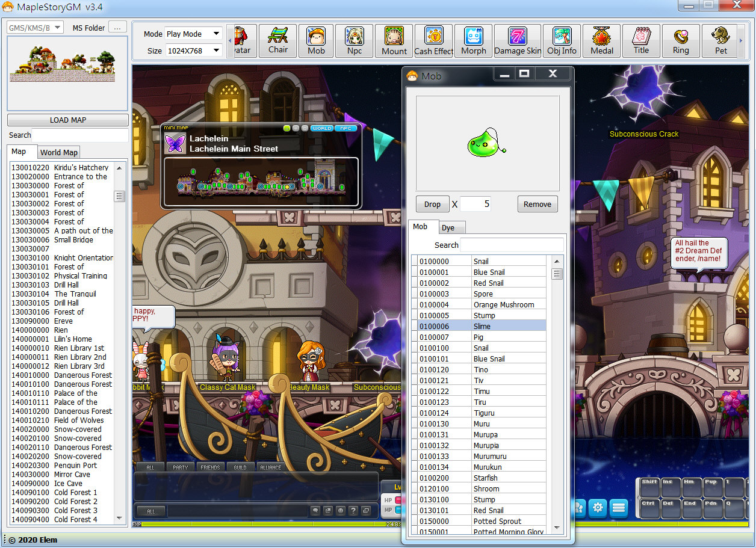Open the Mode dropdown showing Play Mode
The image size is (756, 548).
click(x=193, y=34)
